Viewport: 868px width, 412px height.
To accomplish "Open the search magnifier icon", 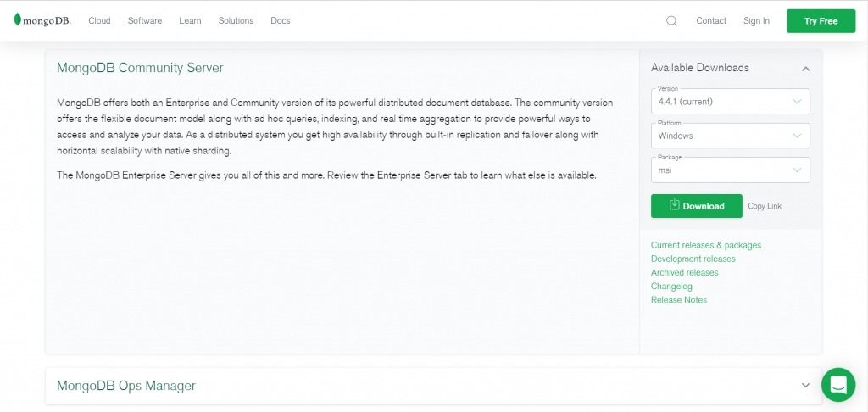I will [671, 21].
